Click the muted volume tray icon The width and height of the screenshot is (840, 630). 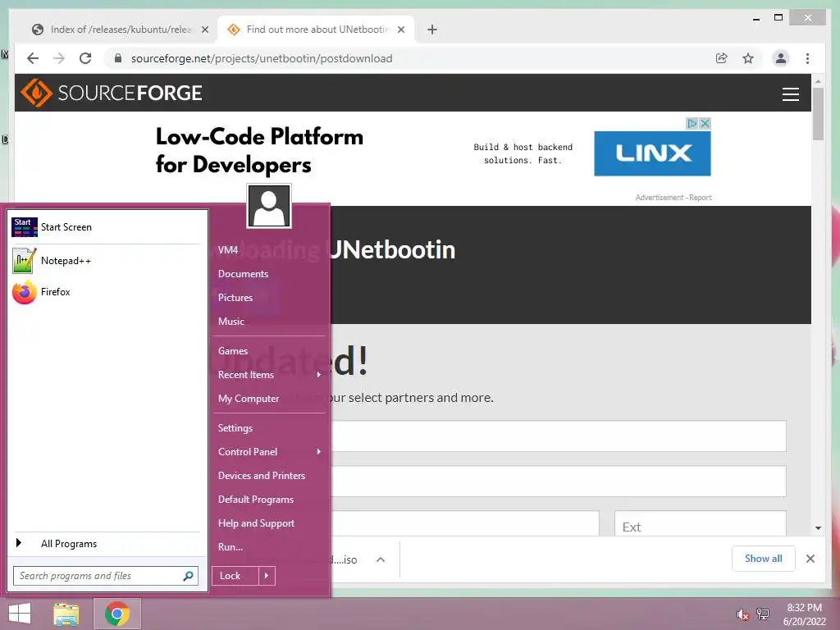[742, 614]
